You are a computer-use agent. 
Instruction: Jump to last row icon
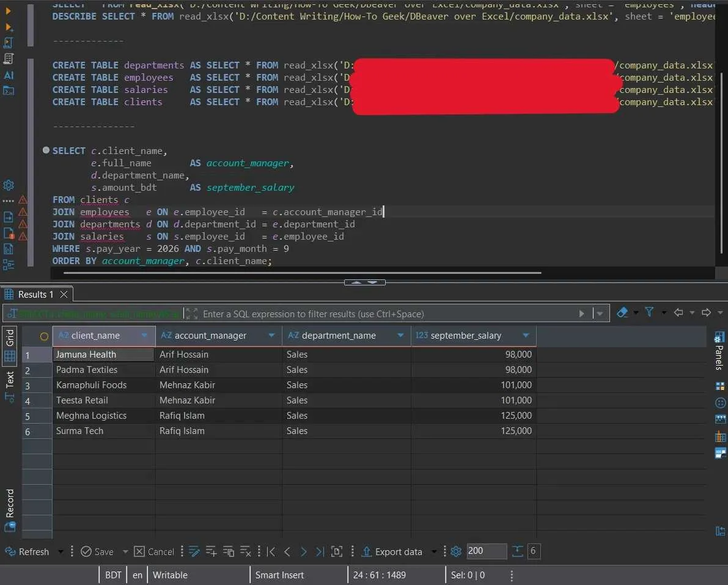pyautogui.click(x=320, y=551)
